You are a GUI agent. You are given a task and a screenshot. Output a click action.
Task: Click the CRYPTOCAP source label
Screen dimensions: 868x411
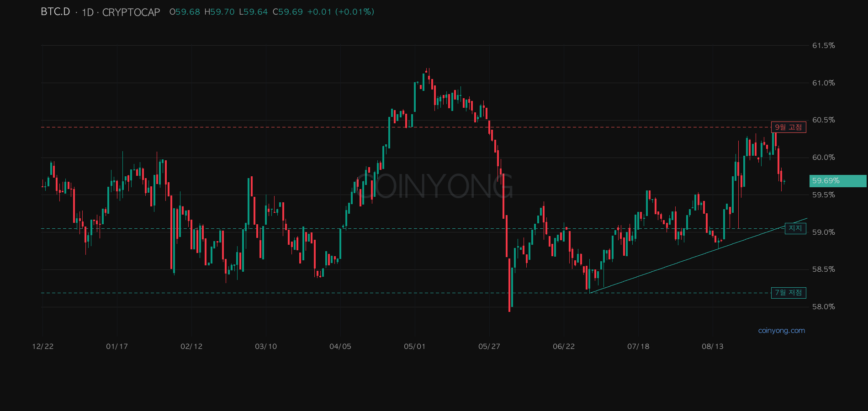coord(131,12)
